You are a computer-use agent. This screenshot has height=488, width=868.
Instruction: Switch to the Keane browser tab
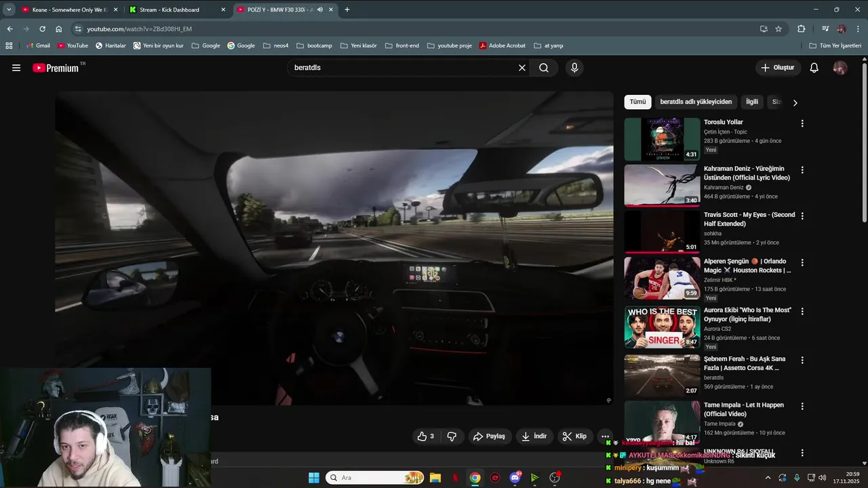pos(70,9)
